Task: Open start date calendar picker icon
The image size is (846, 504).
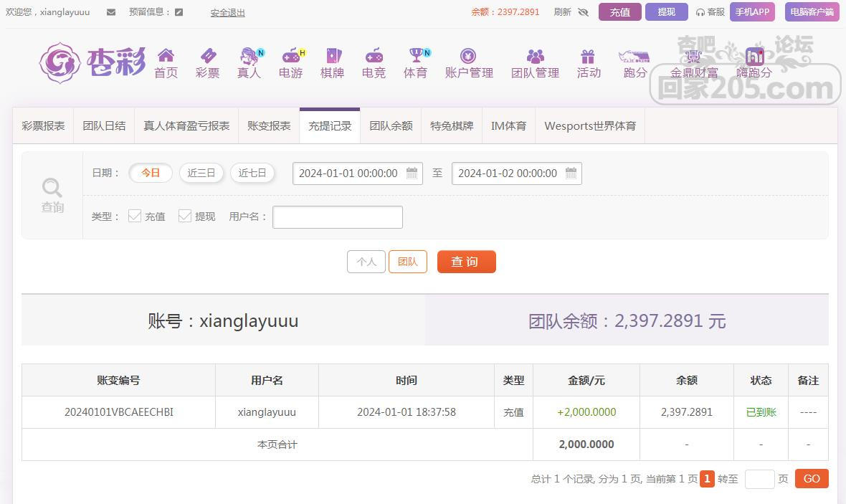Action: click(412, 173)
